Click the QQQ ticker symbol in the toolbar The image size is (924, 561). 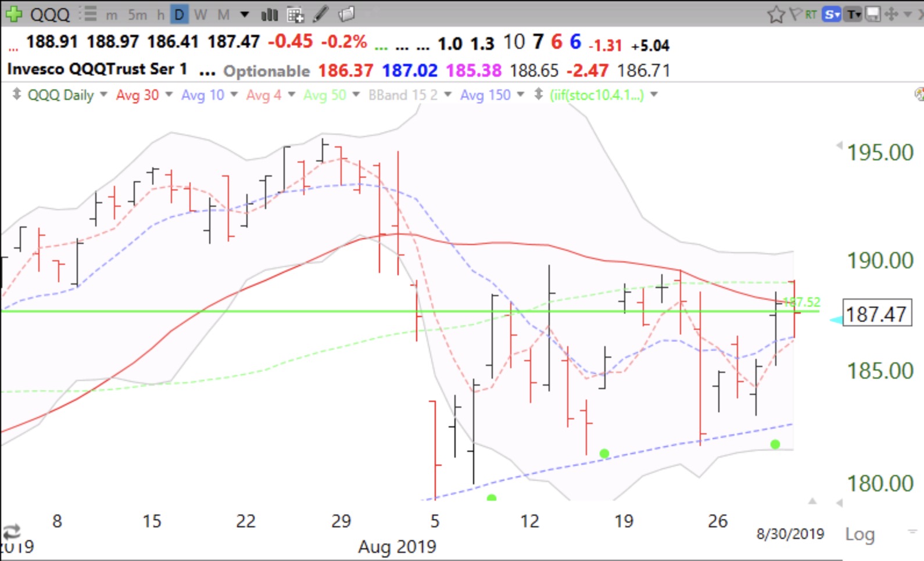(49, 15)
